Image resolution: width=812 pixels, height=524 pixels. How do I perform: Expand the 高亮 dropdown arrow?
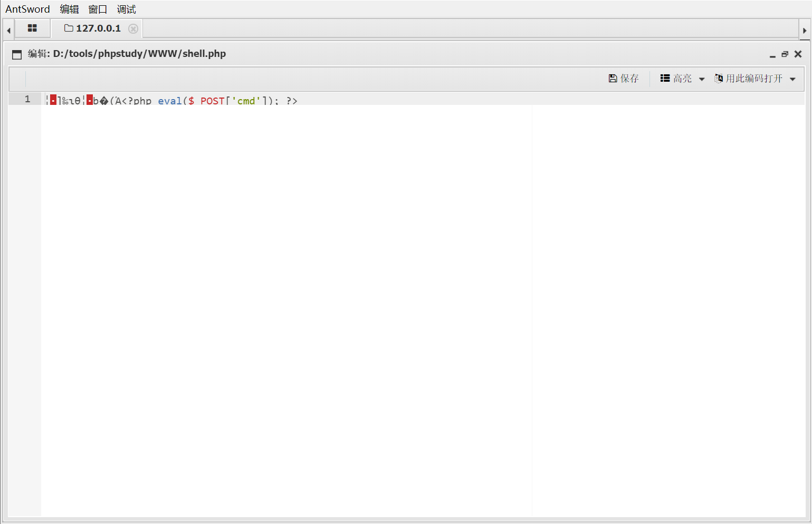702,79
